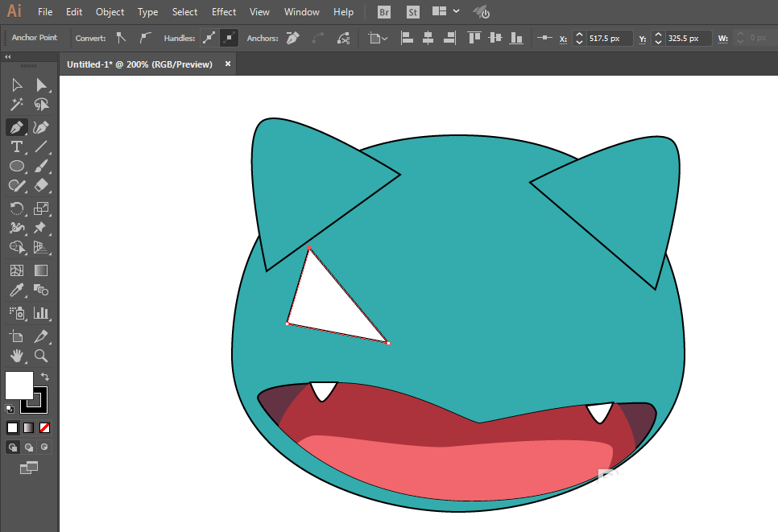The image size is (778, 532).
Task: Click the white Fill color swatch
Action: point(19,385)
